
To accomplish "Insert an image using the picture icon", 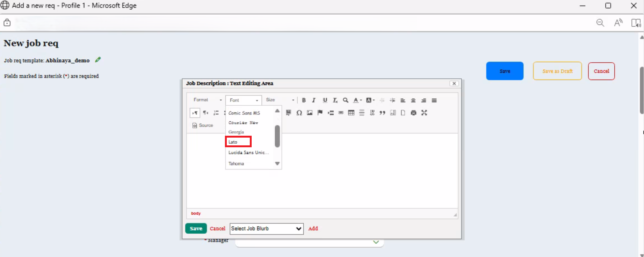I will coord(310,113).
